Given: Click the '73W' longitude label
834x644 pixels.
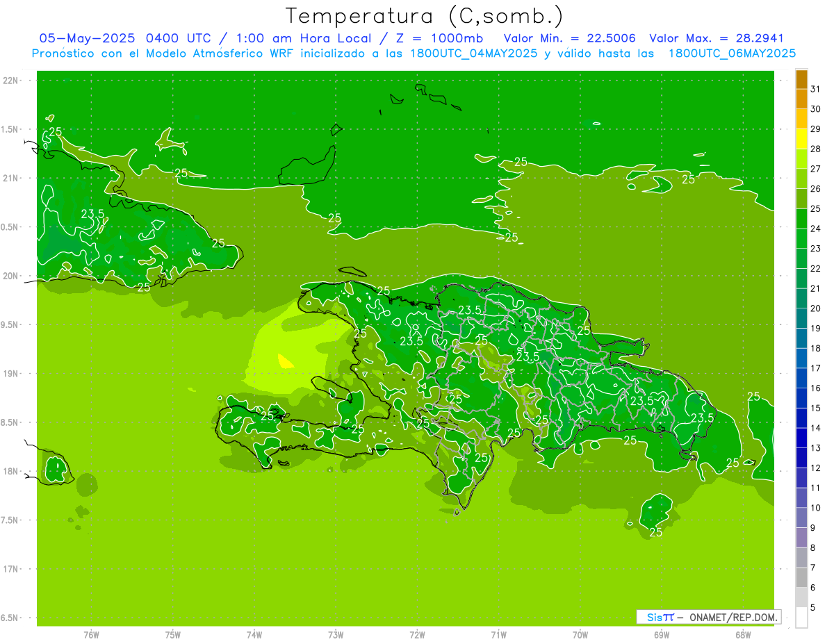Looking at the screenshot, I should pos(336,635).
